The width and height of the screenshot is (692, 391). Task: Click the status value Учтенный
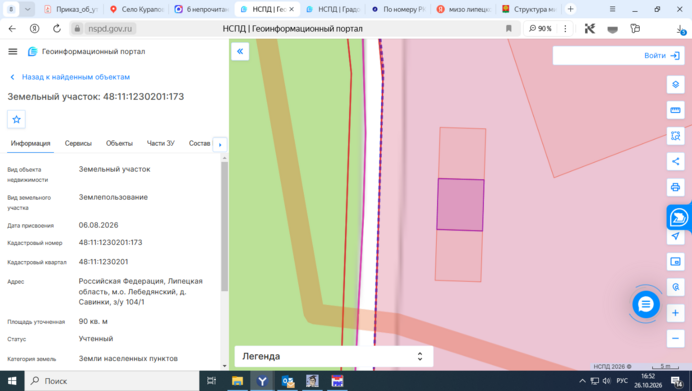(96, 338)
